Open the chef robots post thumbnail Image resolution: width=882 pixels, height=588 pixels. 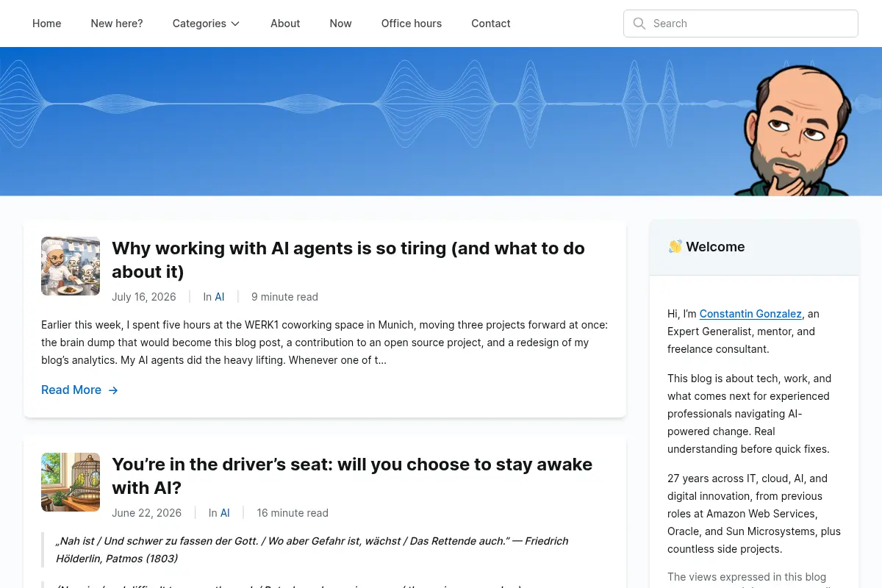tap(71, 266)
